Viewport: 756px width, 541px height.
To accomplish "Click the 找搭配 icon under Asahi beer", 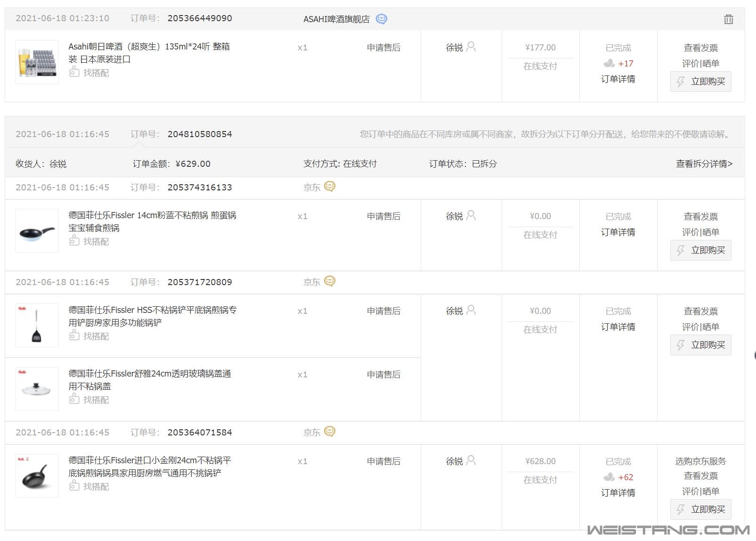I will tap(74, 72).
